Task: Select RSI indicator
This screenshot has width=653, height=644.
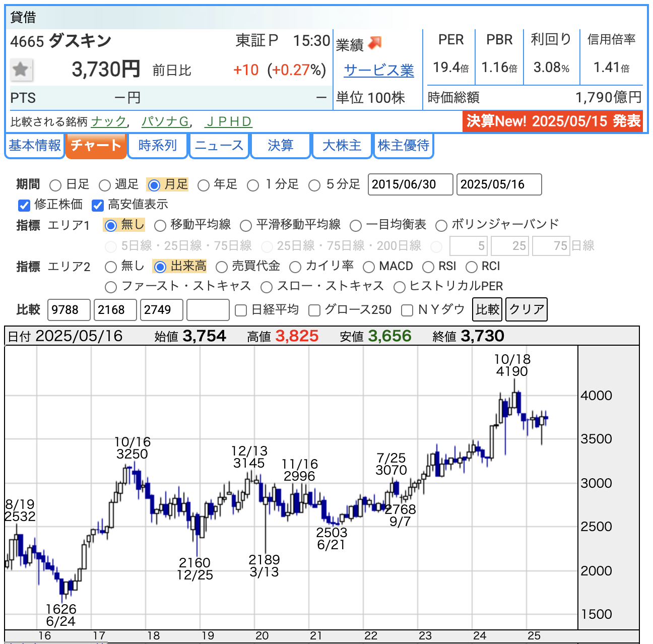Action: (x=428, y=267)
